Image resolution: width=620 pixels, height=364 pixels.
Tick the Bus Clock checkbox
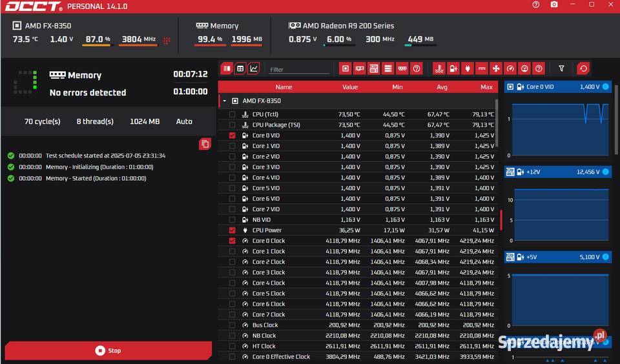[x=232, y=325]
